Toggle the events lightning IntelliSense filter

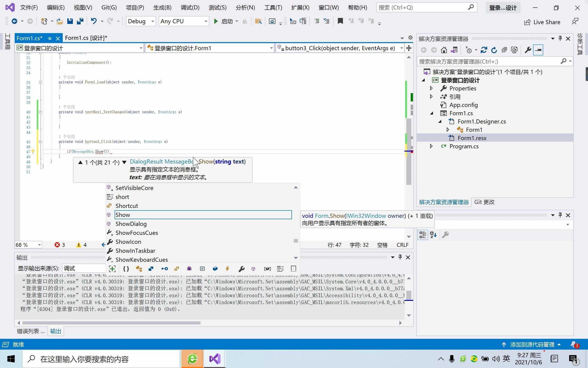[228, 269]
